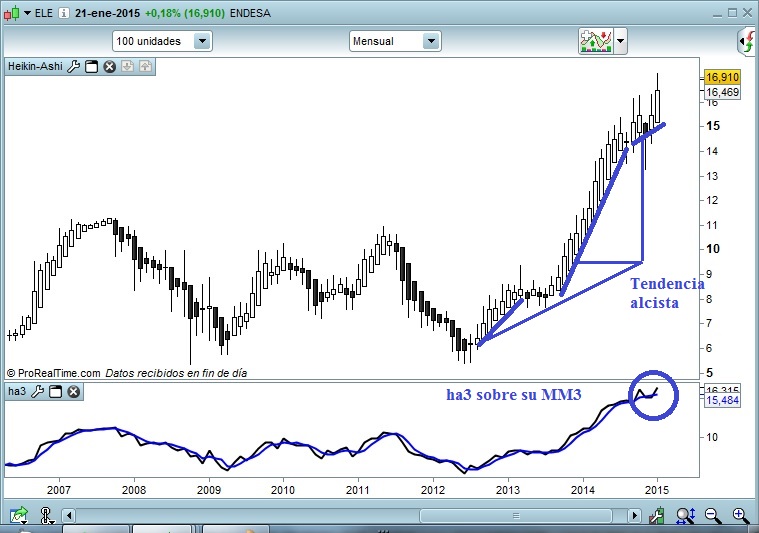The image size is (759, 533).
Task: Click the add indicator icon
Action: coord(596,41)
